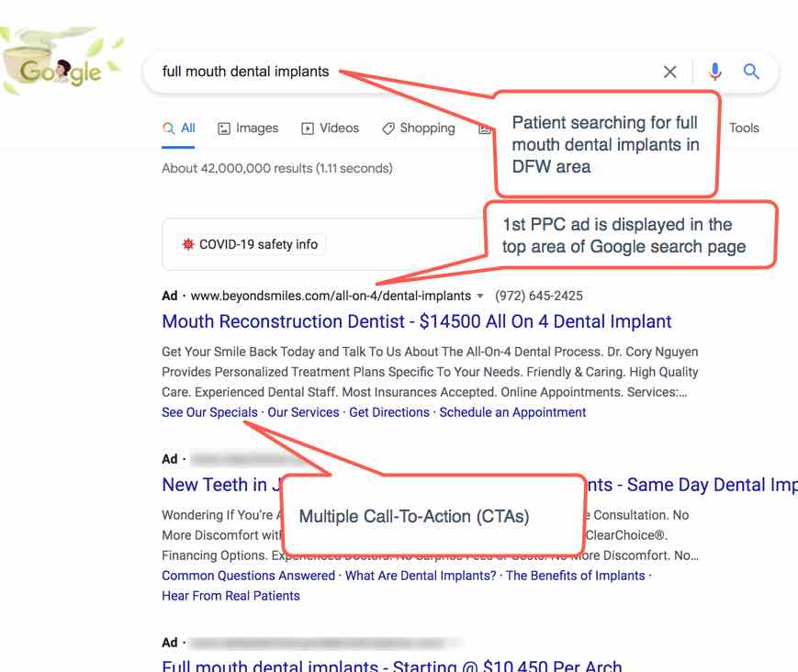Click the About 42,000,000 results text

277,168
